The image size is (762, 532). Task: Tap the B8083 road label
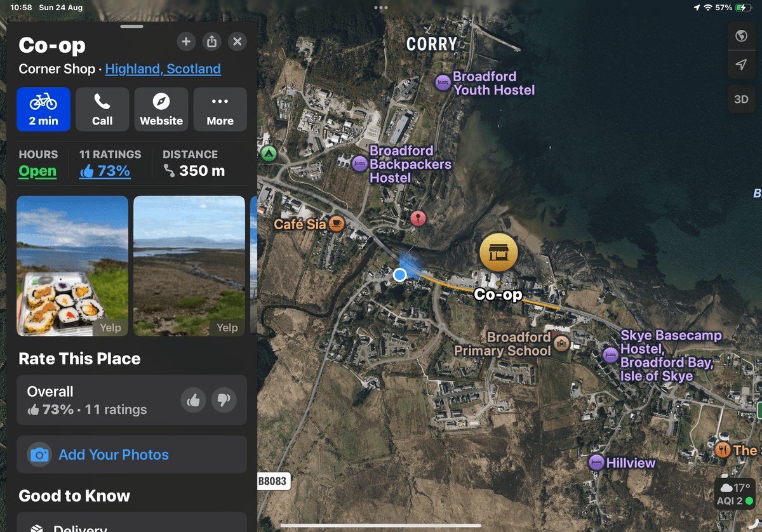pyautogui.click(x=274, y=481)
